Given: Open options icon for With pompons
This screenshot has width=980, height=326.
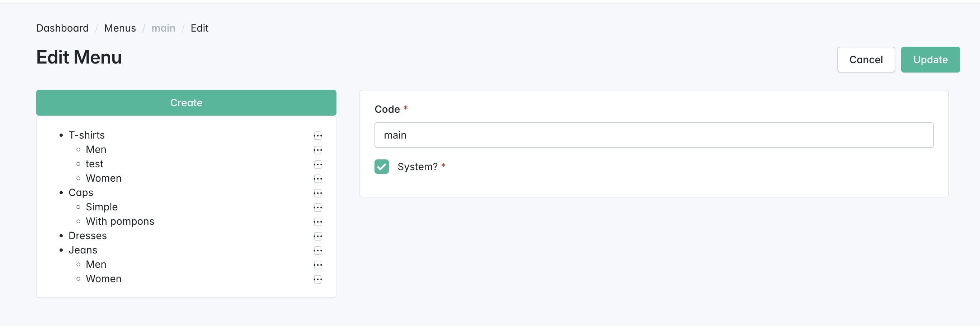Looking at the screenshot, I should (318, 222).
